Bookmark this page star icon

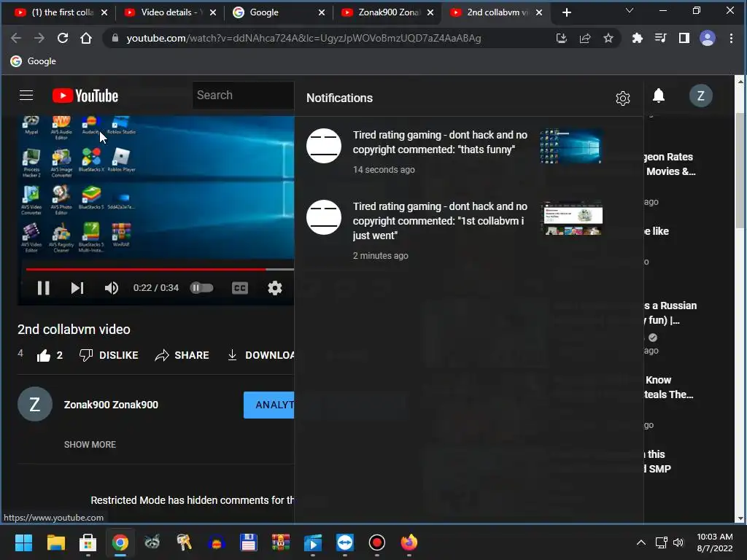(x=608, y=38)
